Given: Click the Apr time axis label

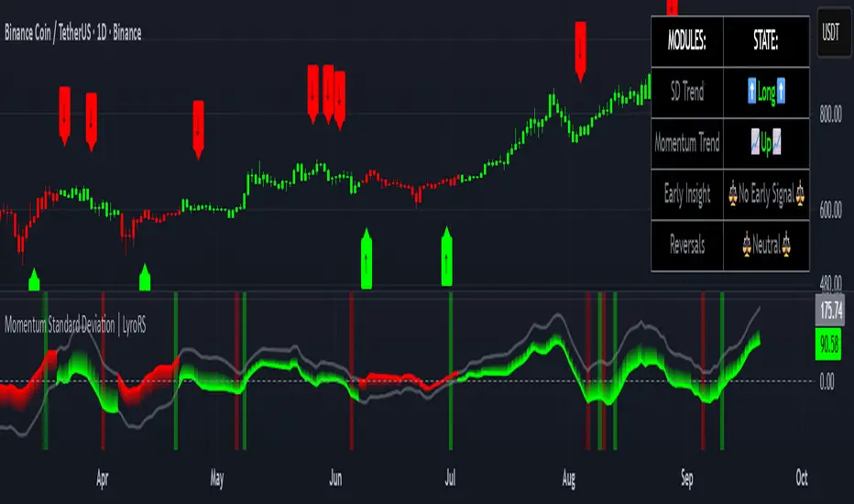Looking at the screenshot, I should click(x=102, y=478).
